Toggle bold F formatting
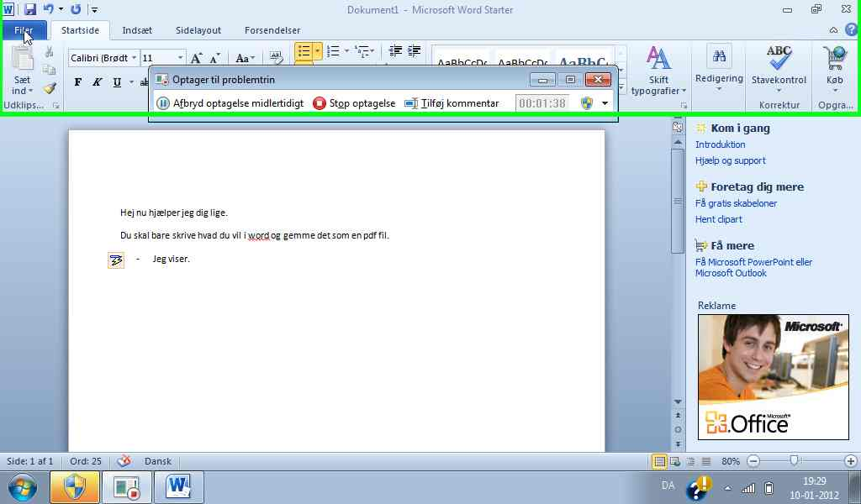 click(x=78, y=82)
